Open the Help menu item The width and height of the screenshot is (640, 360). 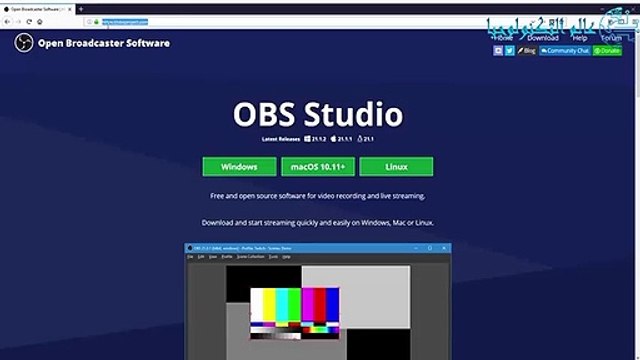tap(580, 38)
